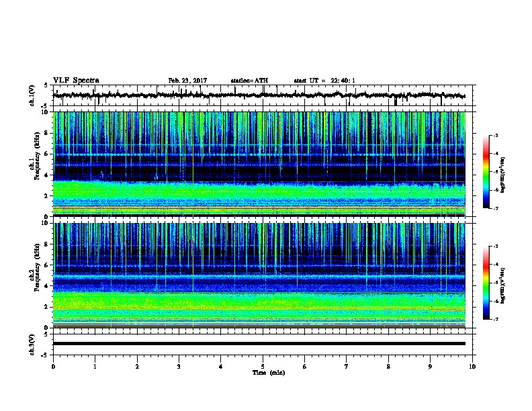The image size is (532, 411).
Task: Click the "2" kHz tick of ch.2 spectrogram
Action: 47,307
